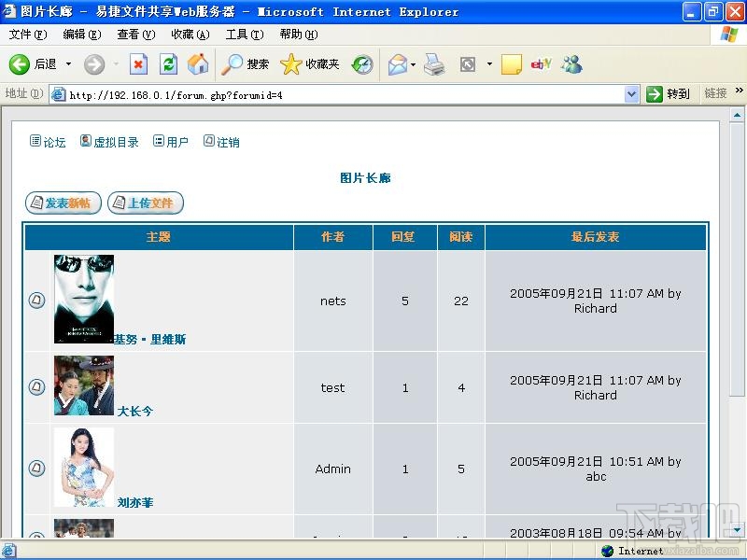Screen dimensions: 747x560
Task: Click the 大长今 thumbnail image
Action: [84, 385]
